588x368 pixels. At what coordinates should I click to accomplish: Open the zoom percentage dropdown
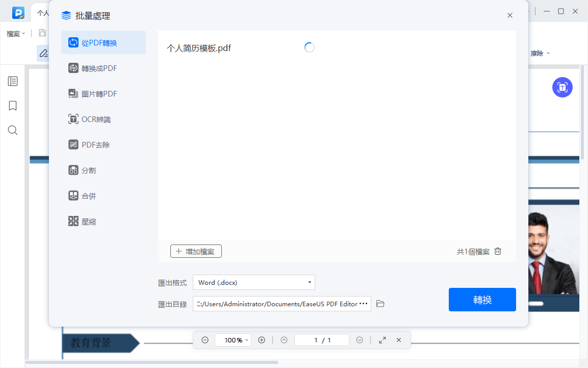(x=233, y=340)
